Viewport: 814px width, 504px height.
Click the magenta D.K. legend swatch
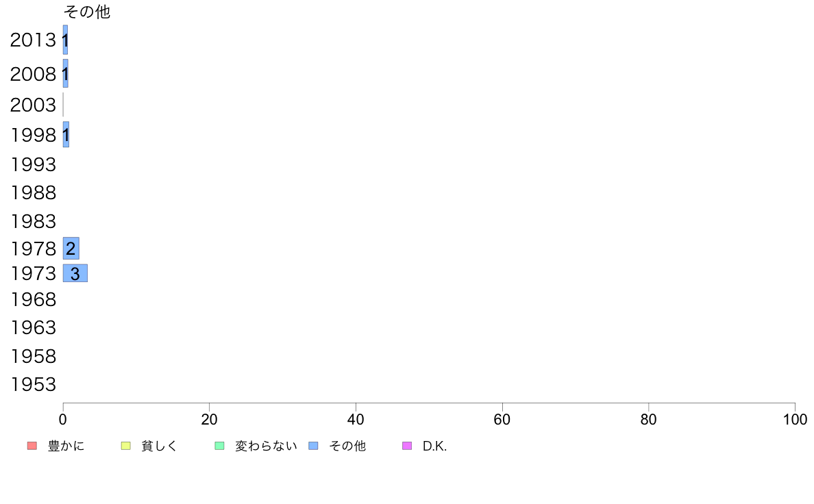407,446
